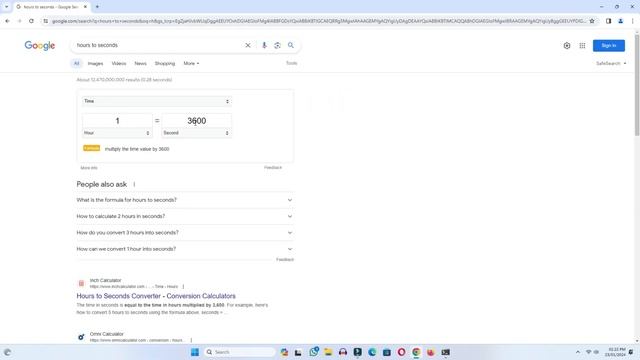Viewport: 640px width, 360px height.
Task: Open the Hour unit dropdown
Action: coord(117,133)
